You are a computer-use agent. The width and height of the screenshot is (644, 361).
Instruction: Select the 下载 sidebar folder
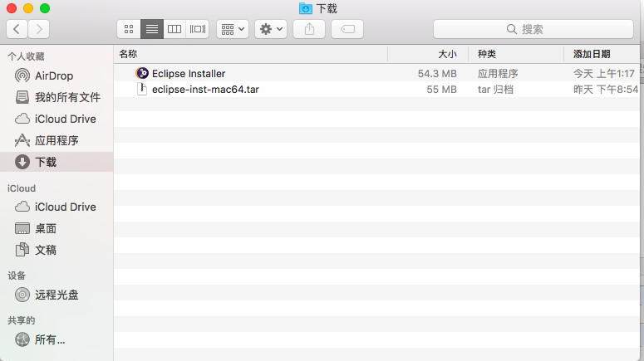click(x=57, y=162)
